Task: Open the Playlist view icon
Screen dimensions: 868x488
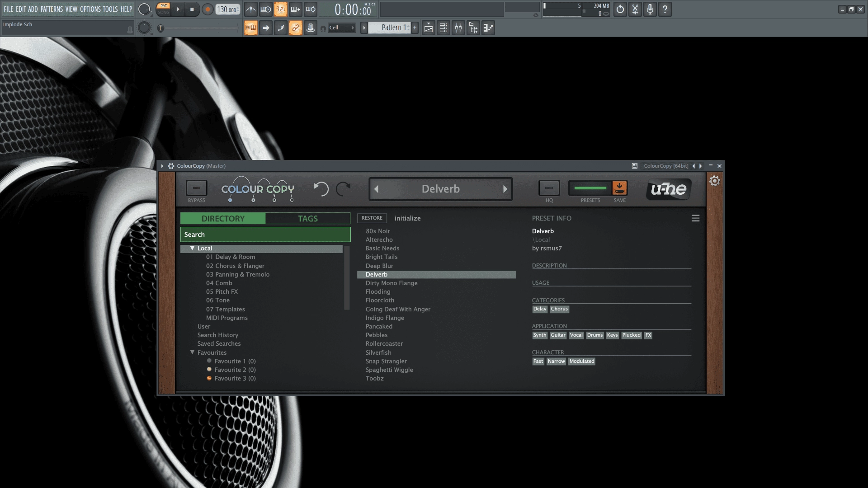Action: click(429, 28)
